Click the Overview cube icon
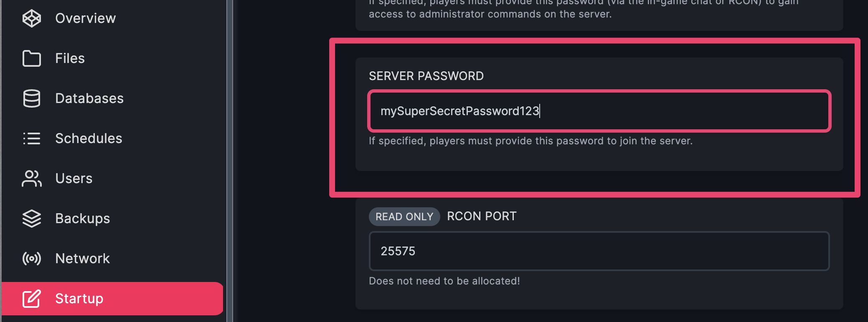Viewport: 868px width, 322px height. tap(32, 18)
